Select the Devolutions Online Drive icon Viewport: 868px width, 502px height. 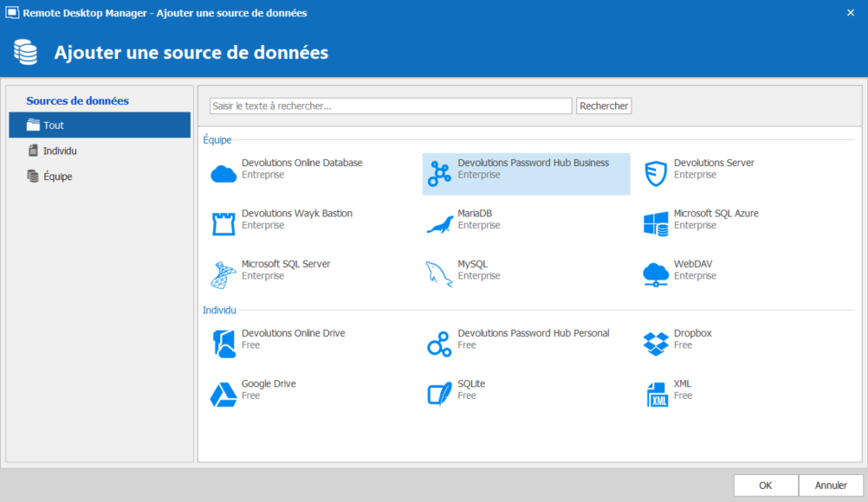tap(224, 344)
